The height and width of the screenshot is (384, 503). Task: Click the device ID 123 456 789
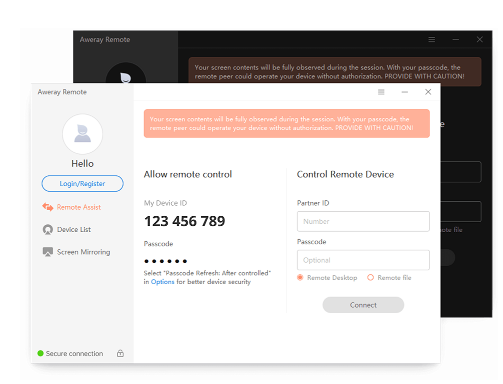click(x=185, y=221)
